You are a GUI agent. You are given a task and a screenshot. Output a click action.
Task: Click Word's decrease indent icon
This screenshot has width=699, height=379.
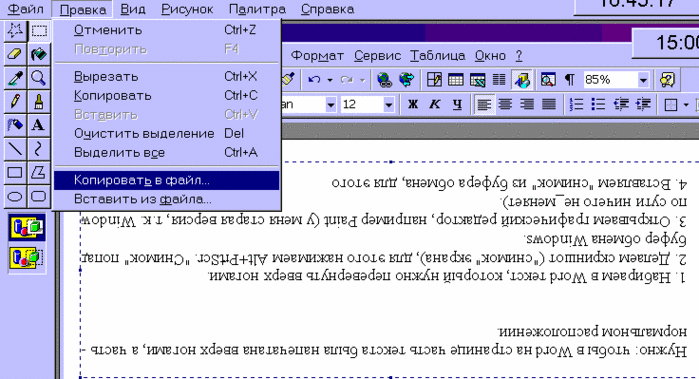pyautogui.click(x=621, y=104)
